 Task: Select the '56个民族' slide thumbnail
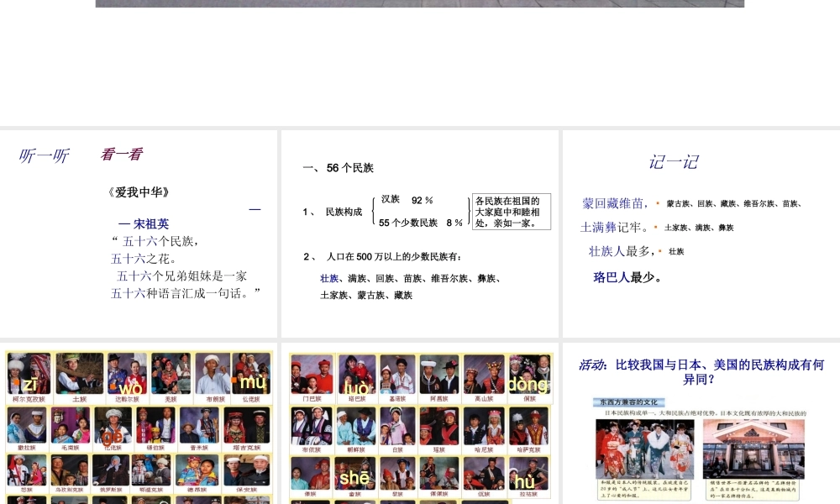point(420,234)
